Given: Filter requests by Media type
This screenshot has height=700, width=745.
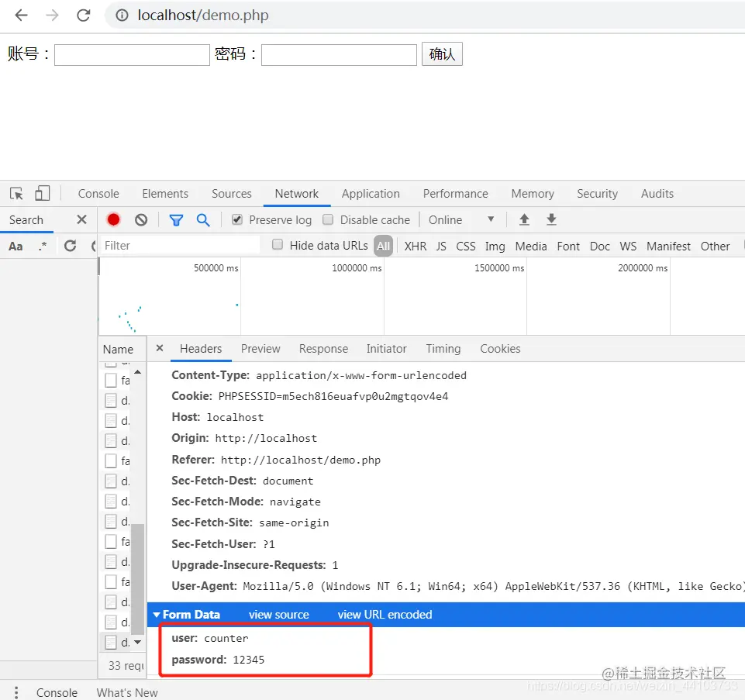Looking at the screenshot, I should (x=531, y=247).
